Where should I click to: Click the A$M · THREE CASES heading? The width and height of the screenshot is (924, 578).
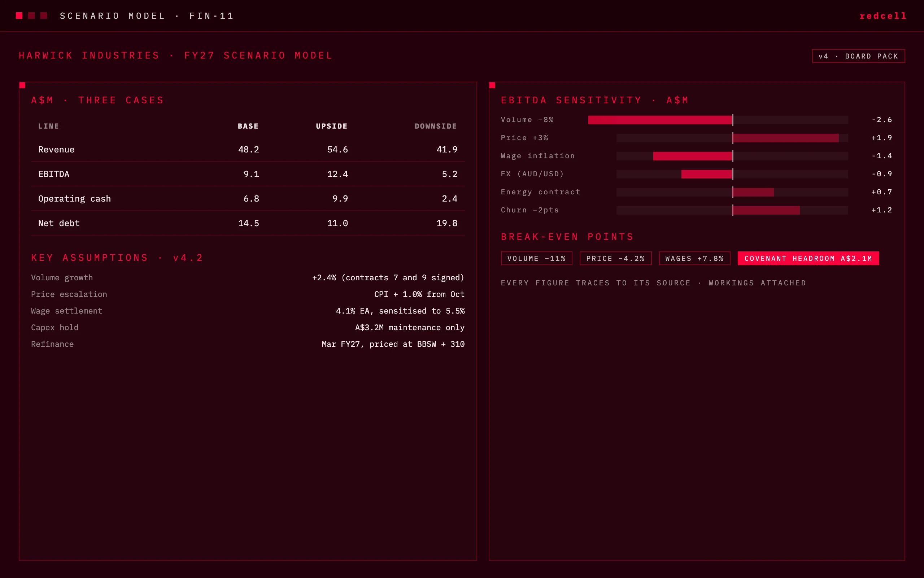pyautogui.click(x=97, y=100)
